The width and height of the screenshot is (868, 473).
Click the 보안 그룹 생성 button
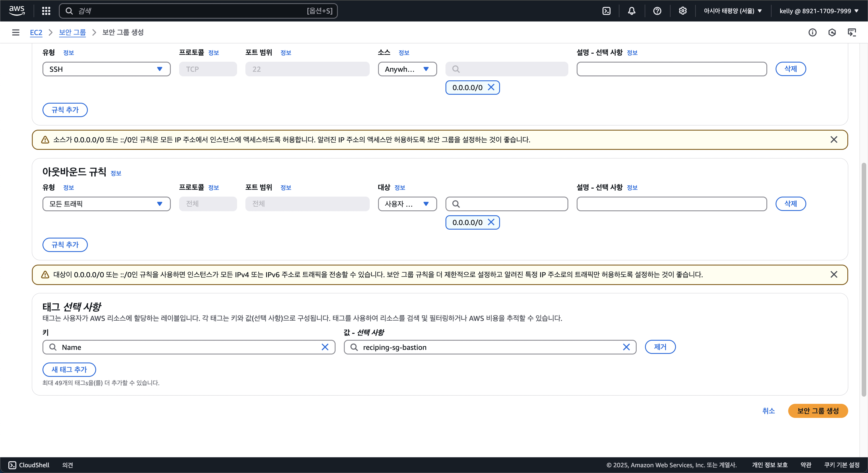(817, 411)
